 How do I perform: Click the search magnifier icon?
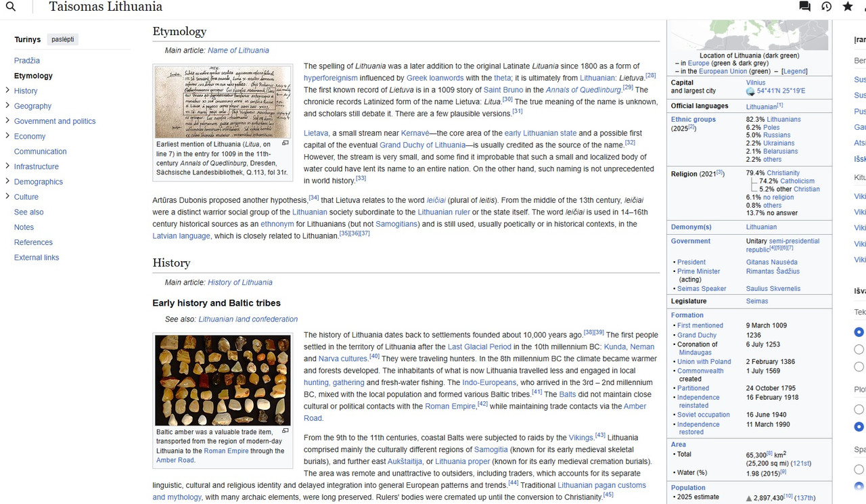coord(11,7)
